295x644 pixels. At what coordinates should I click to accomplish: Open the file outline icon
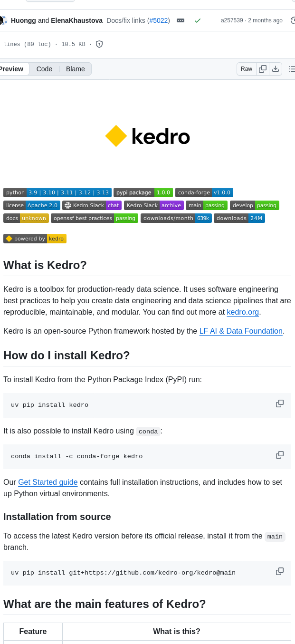tap(291, 69)
